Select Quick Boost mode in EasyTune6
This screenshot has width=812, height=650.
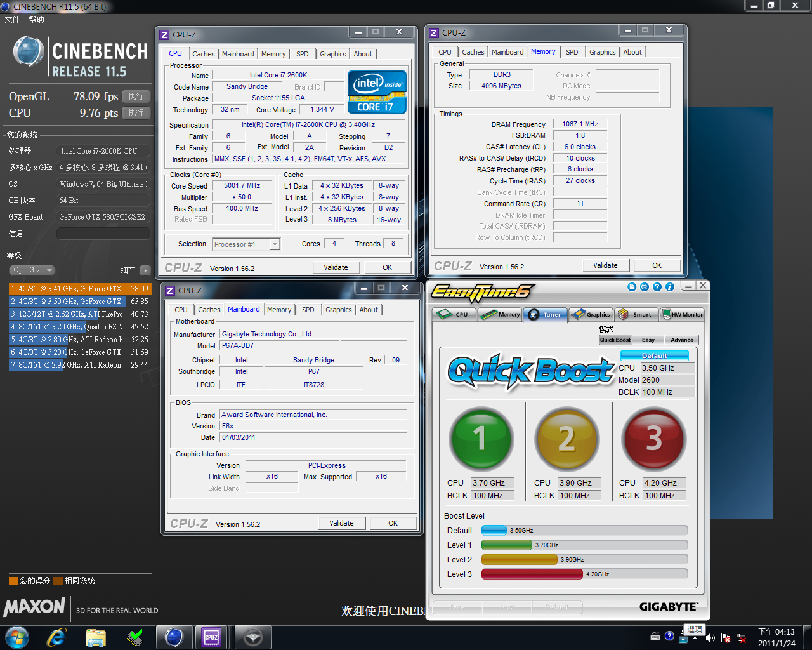615,340
